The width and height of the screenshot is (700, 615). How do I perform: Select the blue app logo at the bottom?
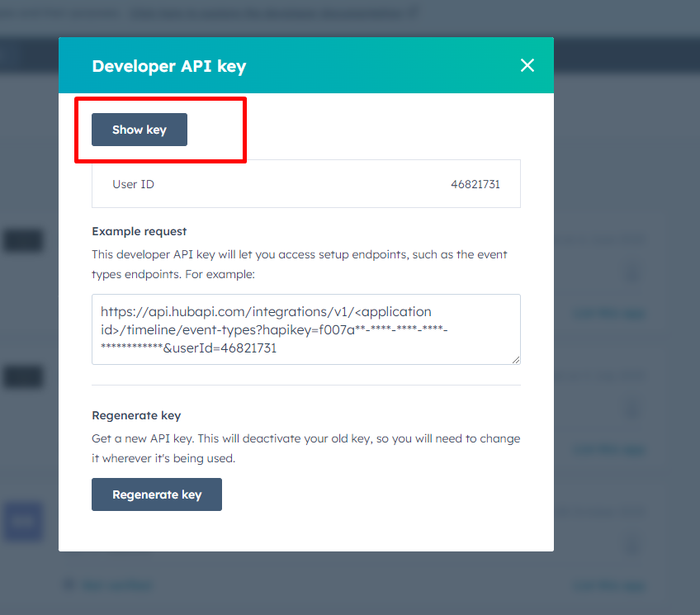coord(23,522)
